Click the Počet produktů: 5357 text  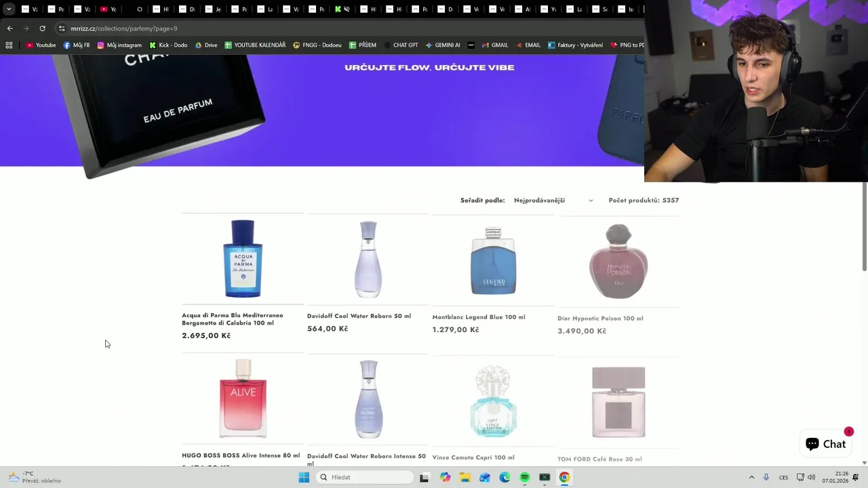pos(644,201)
